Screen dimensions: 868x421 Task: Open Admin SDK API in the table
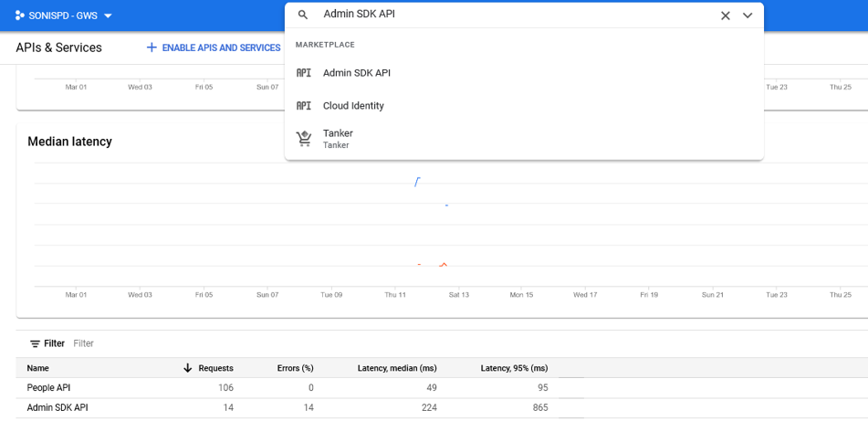58,407
